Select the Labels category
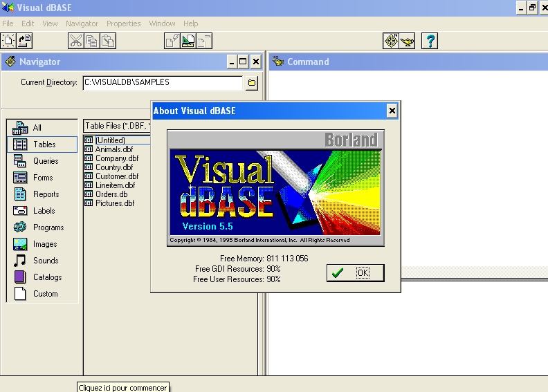 (42, 210)
